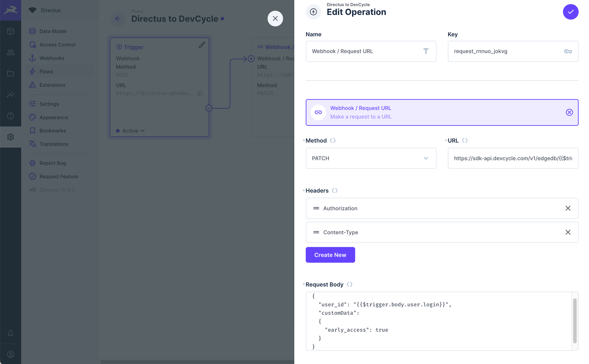The image size is (589, 364).
Task: Click the confirm checkmark save button
Action: [x=570, y=11]
